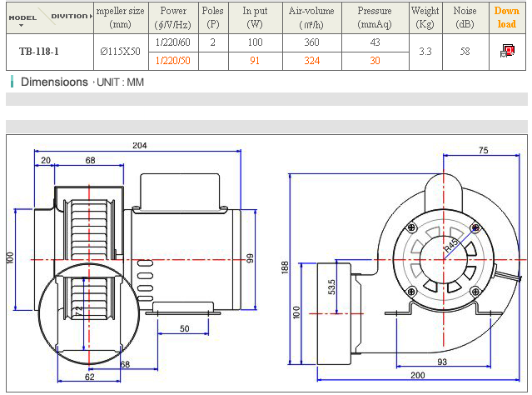Click the Ø115X50 impeller size value
Screen dimensions: 532x395
(120, 52)
